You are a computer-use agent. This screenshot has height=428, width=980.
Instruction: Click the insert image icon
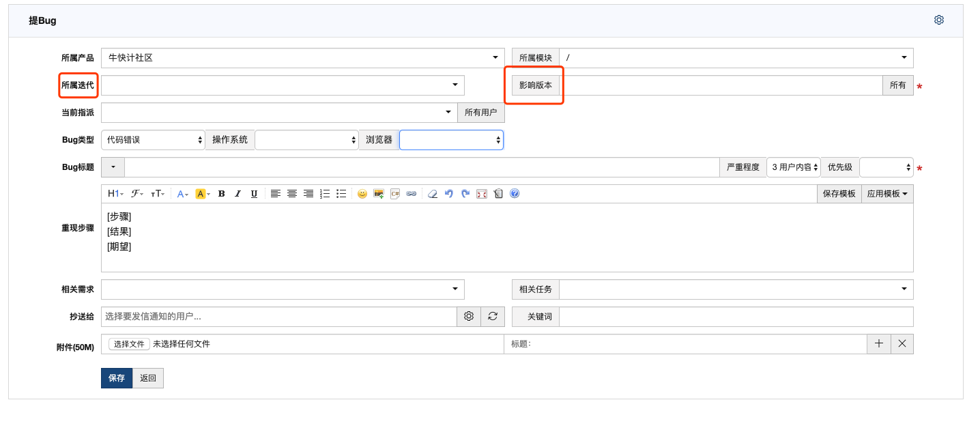click(x=378, y=194)
